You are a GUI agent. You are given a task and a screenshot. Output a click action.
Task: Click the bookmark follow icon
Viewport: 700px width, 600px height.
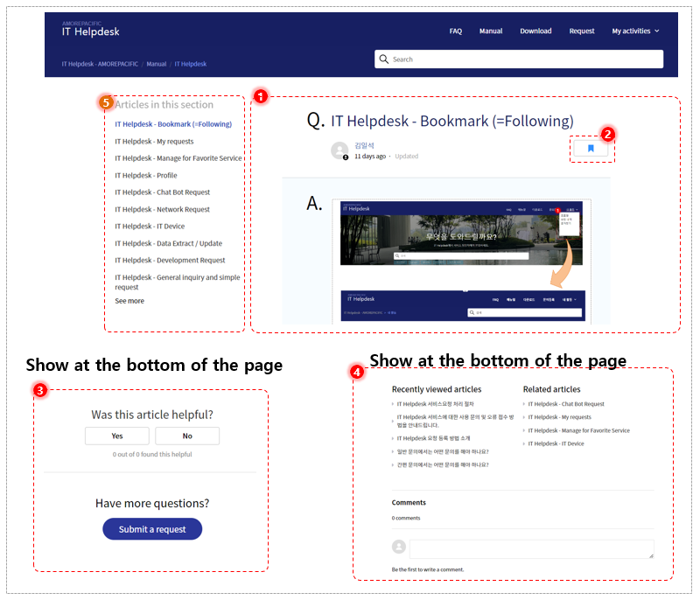click(x=590, y=149)
